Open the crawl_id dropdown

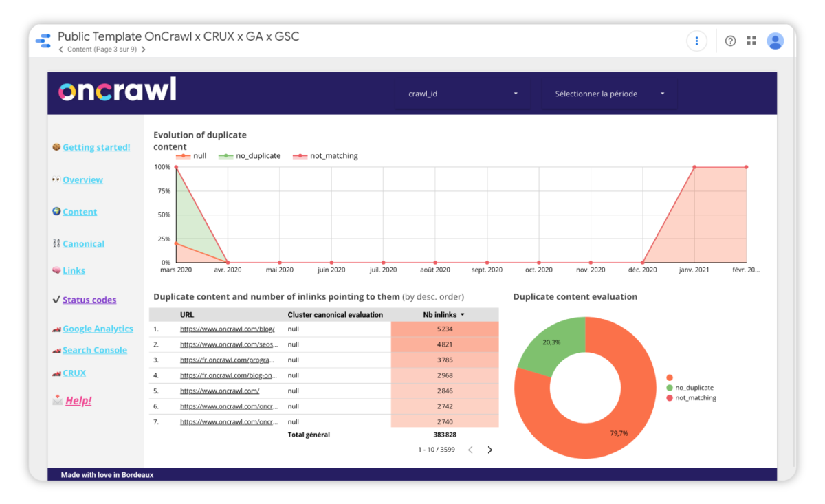click(x=463, y=94)
